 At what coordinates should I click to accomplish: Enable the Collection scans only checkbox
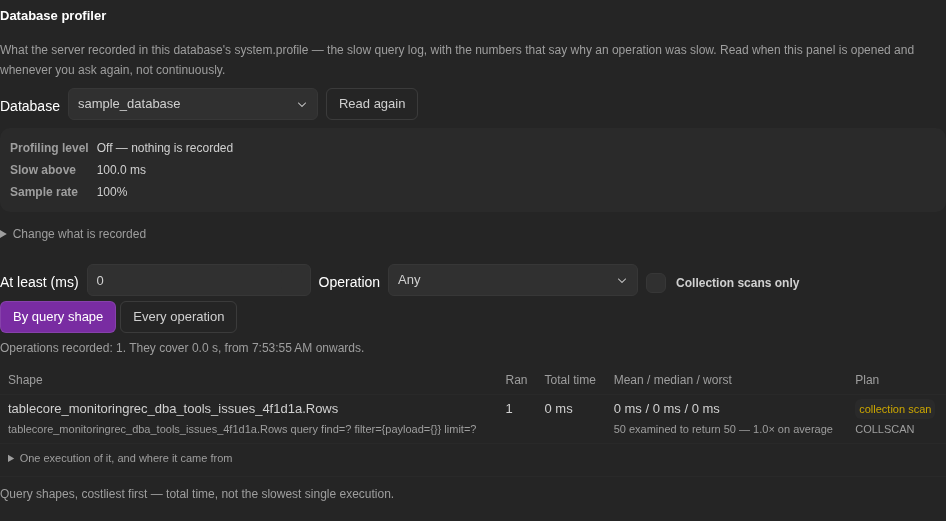(x=656, y=283)
